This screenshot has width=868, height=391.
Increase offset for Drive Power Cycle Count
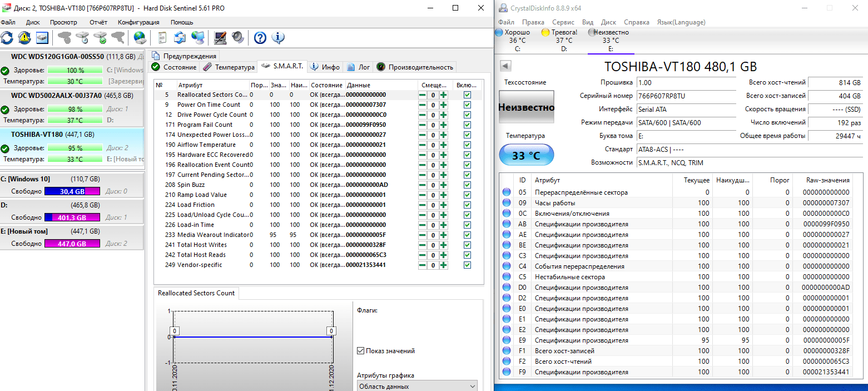[443, 115]
